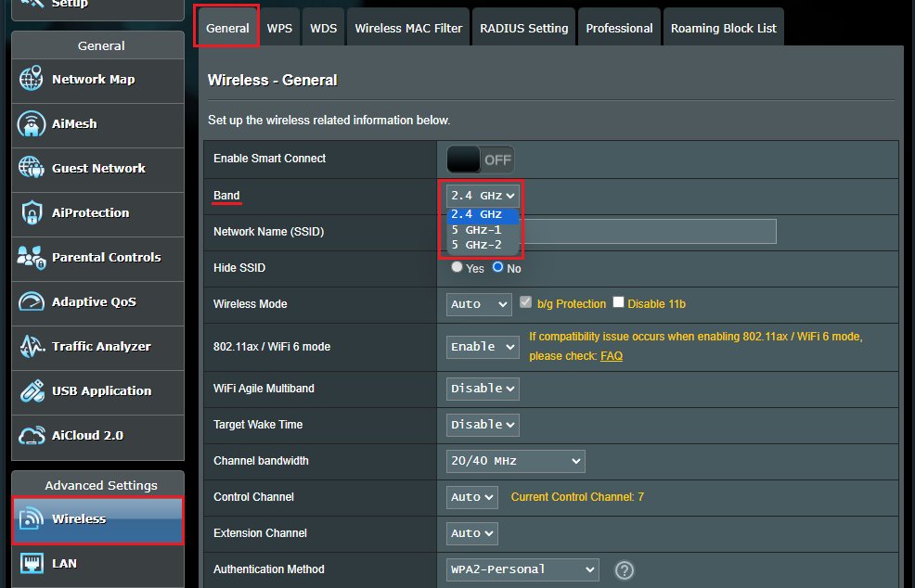
Task: Click the Current Control Channel: 7 text
Action: click(x=577, y=497)
